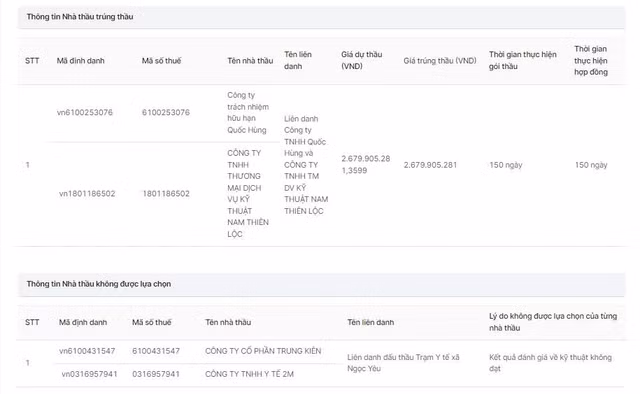Click 'Thời gian thực hiện gói thầu' column header
The width and height of the screenshot is (640, 394).
(x=523, y=60)
